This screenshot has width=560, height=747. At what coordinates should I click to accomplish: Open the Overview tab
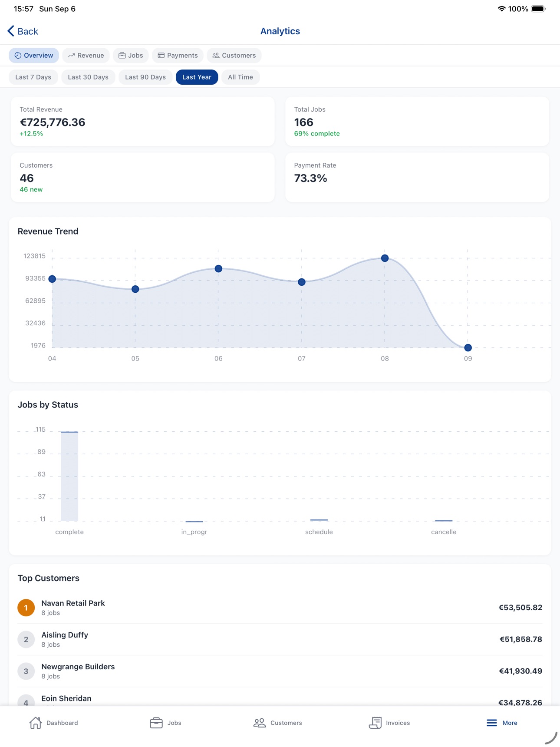[34, 55]
